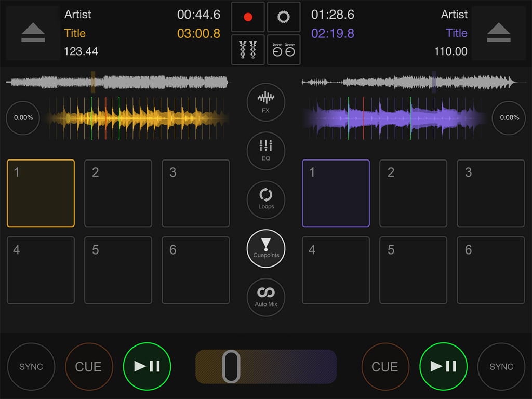
Task: Start recording the mix
Action: (x=248, y=17)
